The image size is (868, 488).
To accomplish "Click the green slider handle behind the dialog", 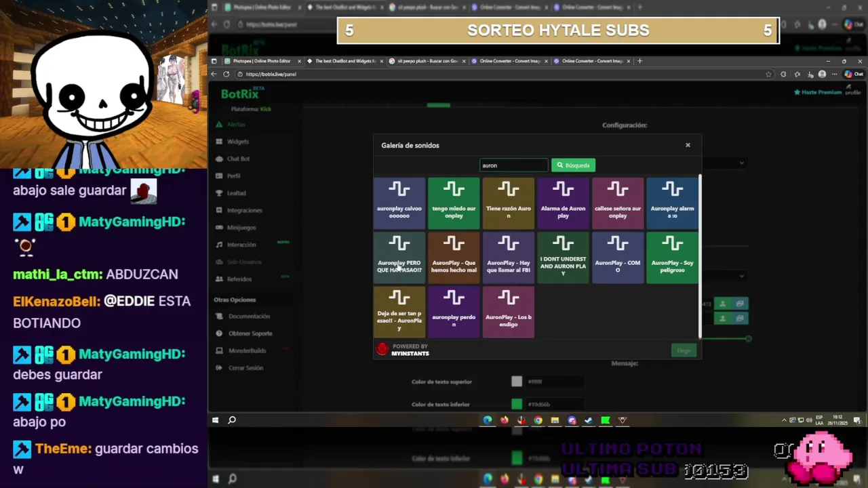I will coord(748,338).
